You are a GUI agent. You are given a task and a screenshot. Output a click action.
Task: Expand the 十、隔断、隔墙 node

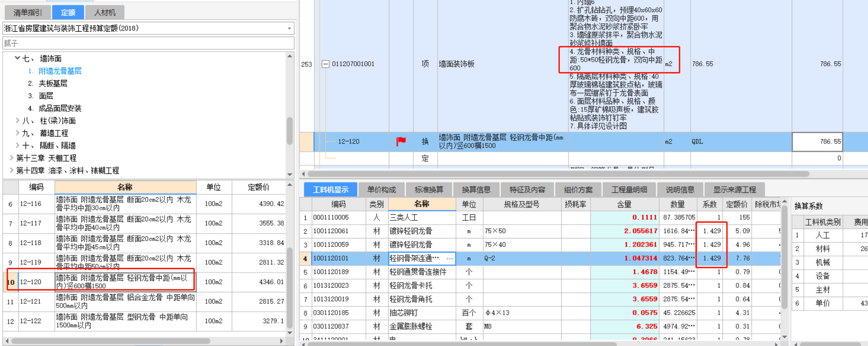(18, 146)
